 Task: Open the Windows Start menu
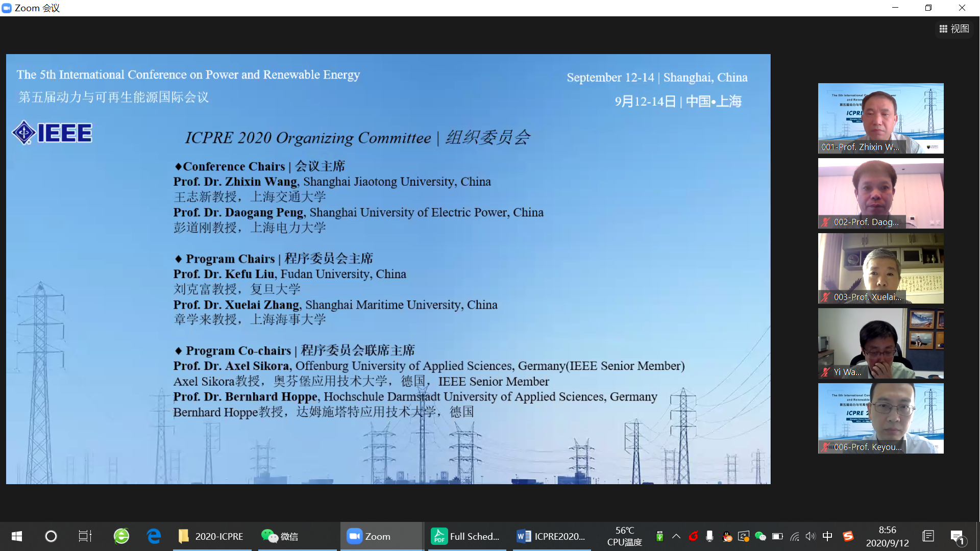tap(16, 536)
